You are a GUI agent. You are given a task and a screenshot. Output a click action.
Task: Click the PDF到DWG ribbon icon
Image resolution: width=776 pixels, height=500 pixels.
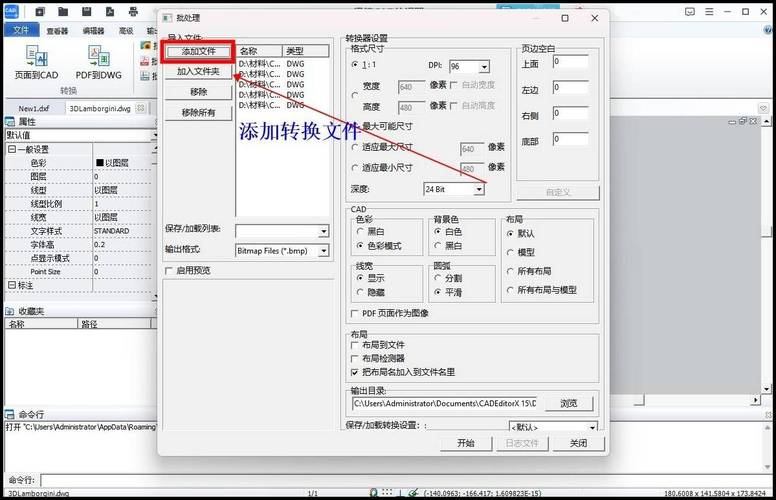point(98,56)
